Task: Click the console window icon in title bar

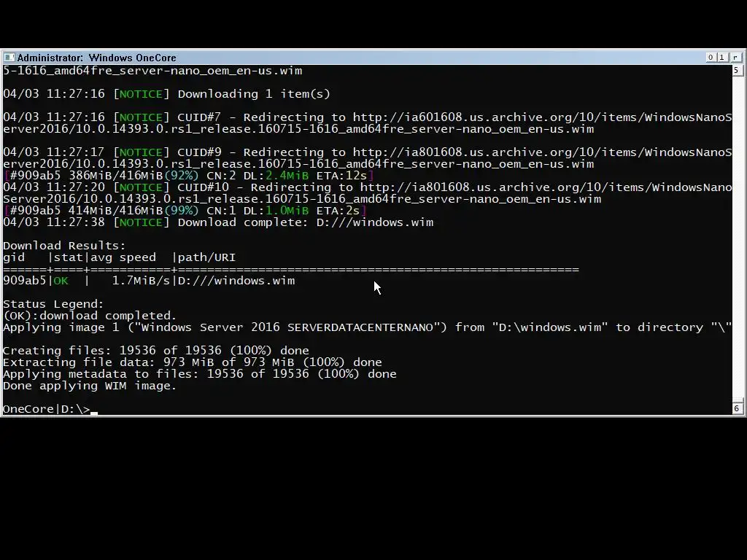Action: [9, 58]
